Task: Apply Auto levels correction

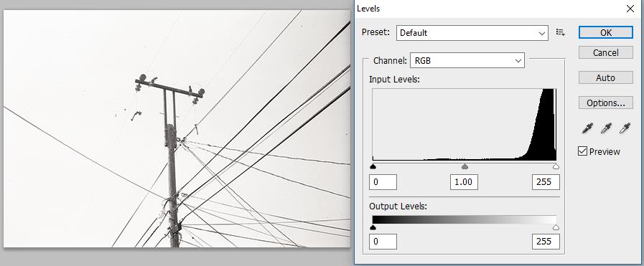Action: coord(606,77)
